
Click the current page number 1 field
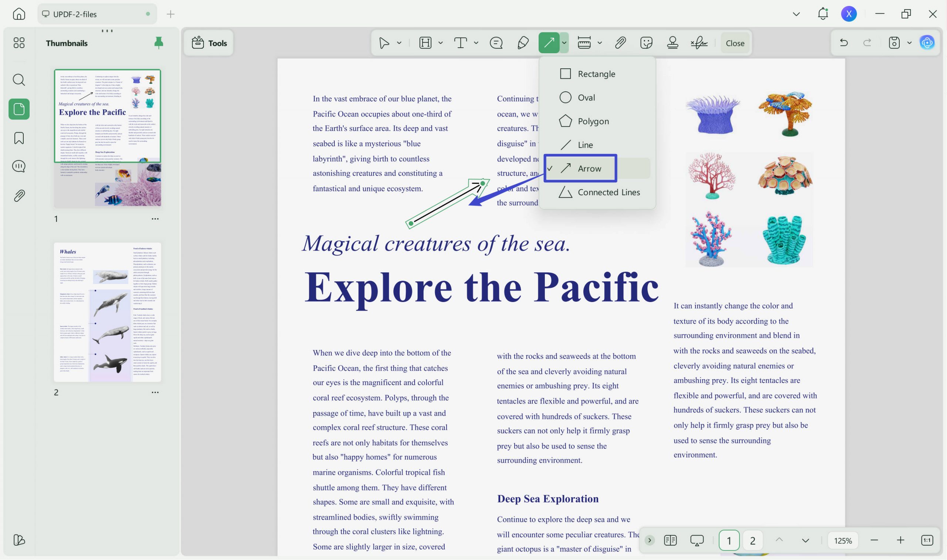[x=729, y=540]
